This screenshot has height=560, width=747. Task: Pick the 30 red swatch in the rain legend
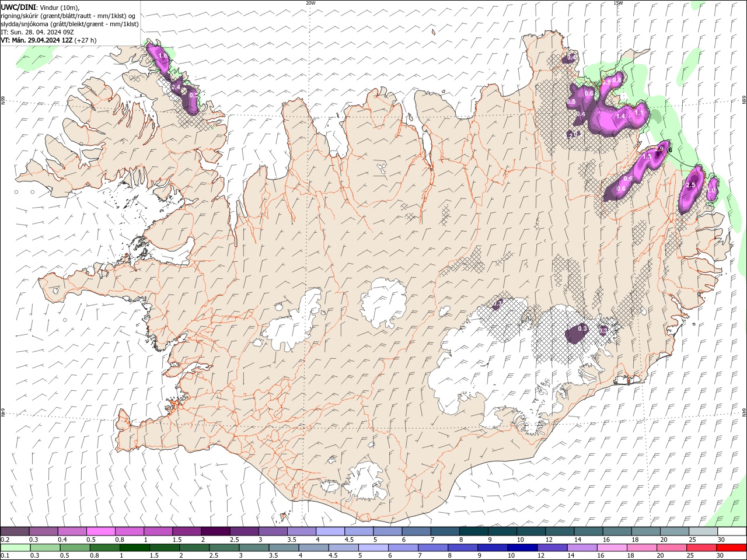(x=732, y=548)
